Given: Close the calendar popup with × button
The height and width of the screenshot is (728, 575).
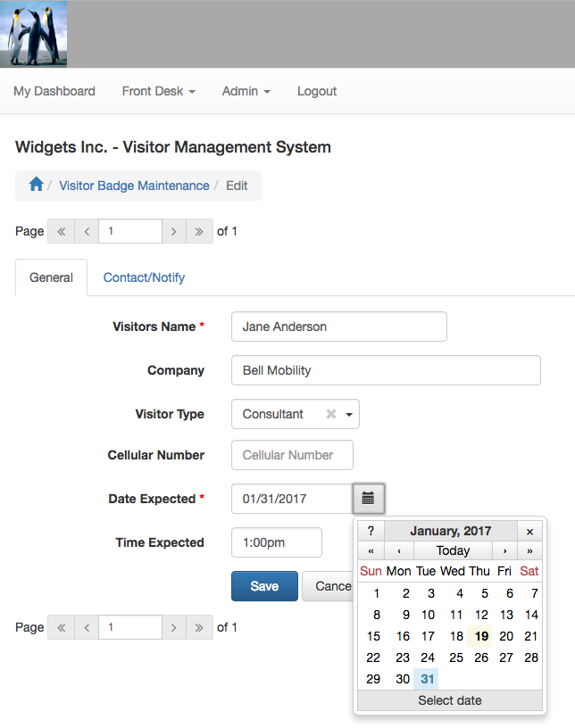Looking at the screenshot, I should click(529, 531).
